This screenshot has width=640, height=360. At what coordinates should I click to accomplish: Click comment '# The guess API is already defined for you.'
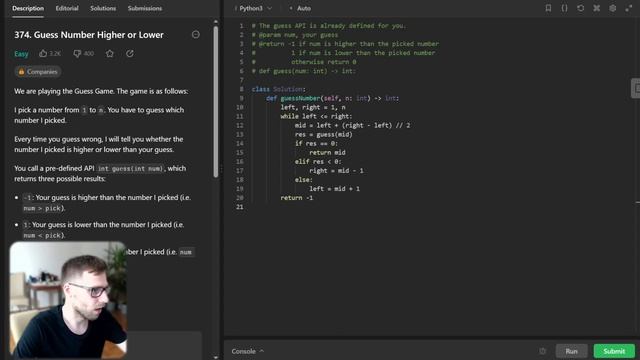[329, 26]
